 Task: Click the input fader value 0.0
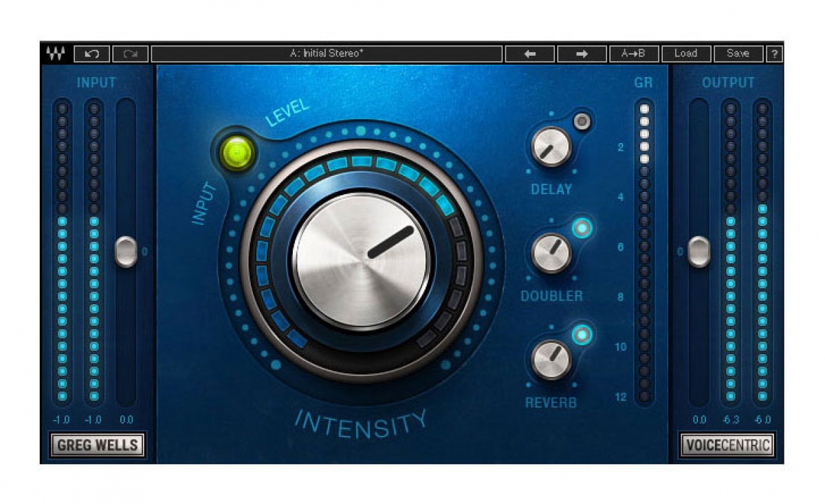(126, 419)
